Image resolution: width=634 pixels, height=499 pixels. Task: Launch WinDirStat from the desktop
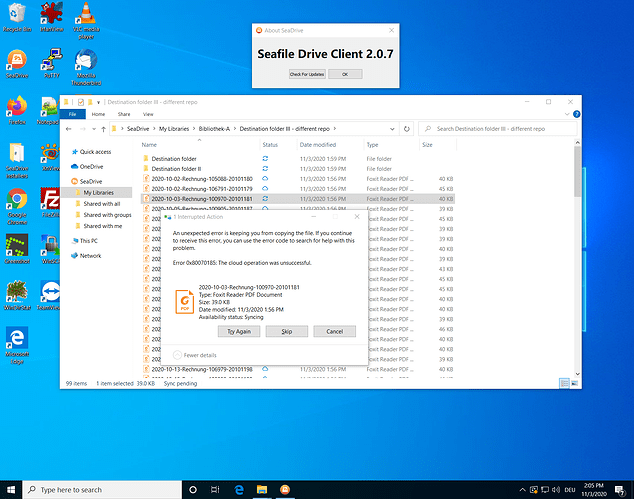[17, 295]
